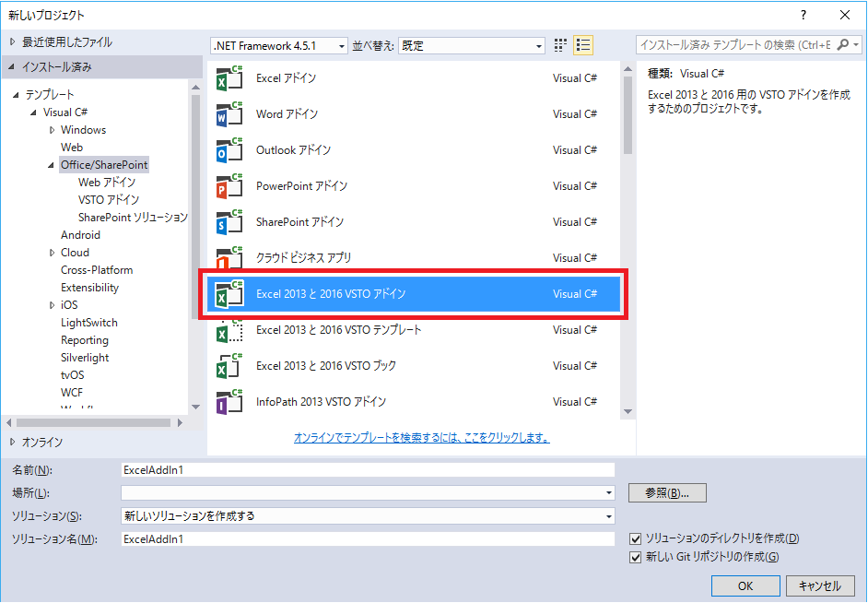Select the クラウド ビジネス アプリ template icon
This screenshot has height=603, width=868.
[x=229, y=257]
